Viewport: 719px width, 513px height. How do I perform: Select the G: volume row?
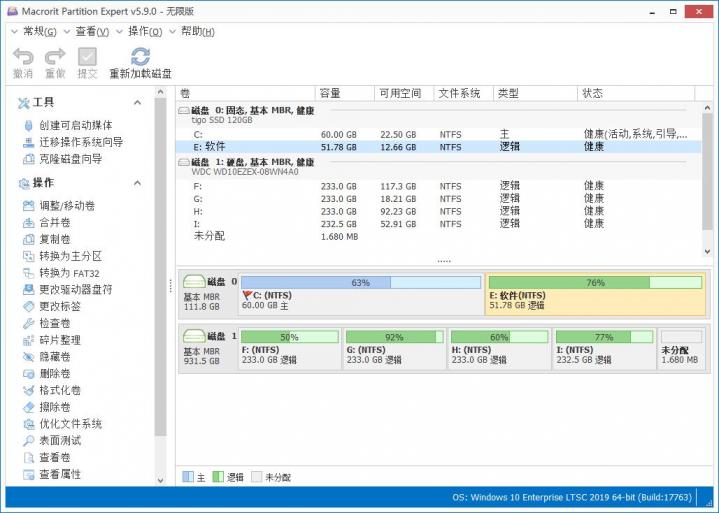pyautogui.click(x=439, y=199)
